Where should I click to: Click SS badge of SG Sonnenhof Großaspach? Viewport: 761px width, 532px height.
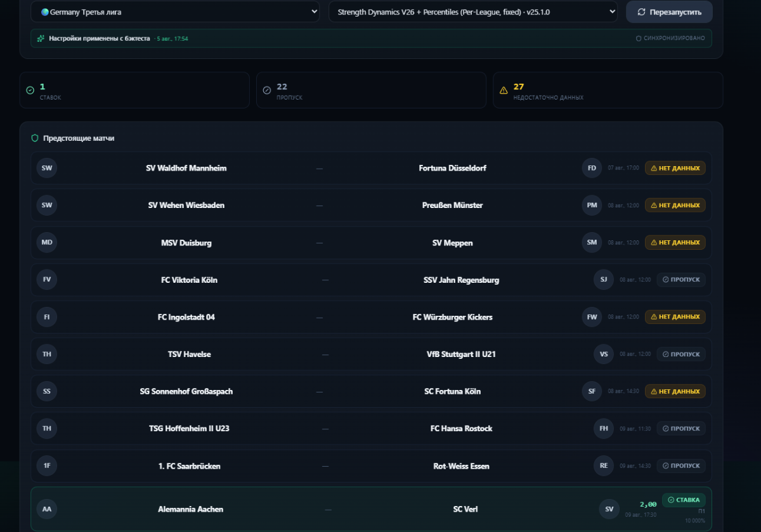(47, 391)
